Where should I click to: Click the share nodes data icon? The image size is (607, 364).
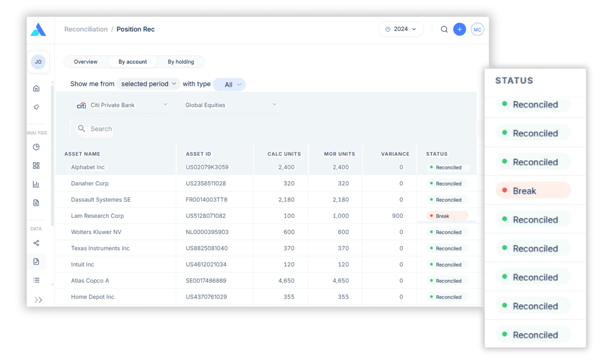[x=36, y=243]
